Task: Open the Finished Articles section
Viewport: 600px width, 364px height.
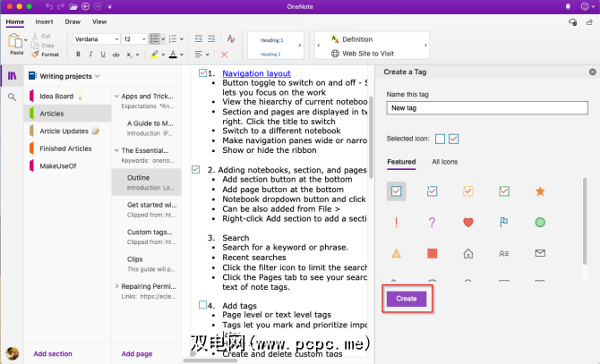Action: [x=65, y=148]
